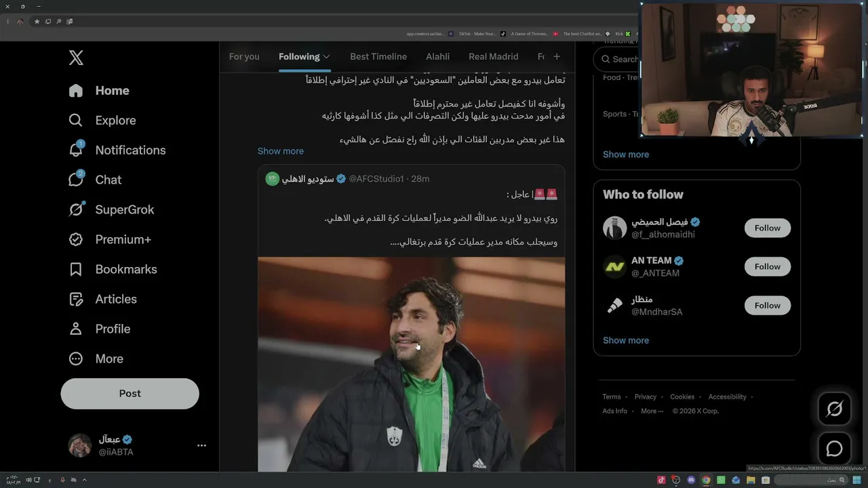Screen dimensions: 868x488
Task: Switch to the Alahli tab
Action: click(437, 57)
